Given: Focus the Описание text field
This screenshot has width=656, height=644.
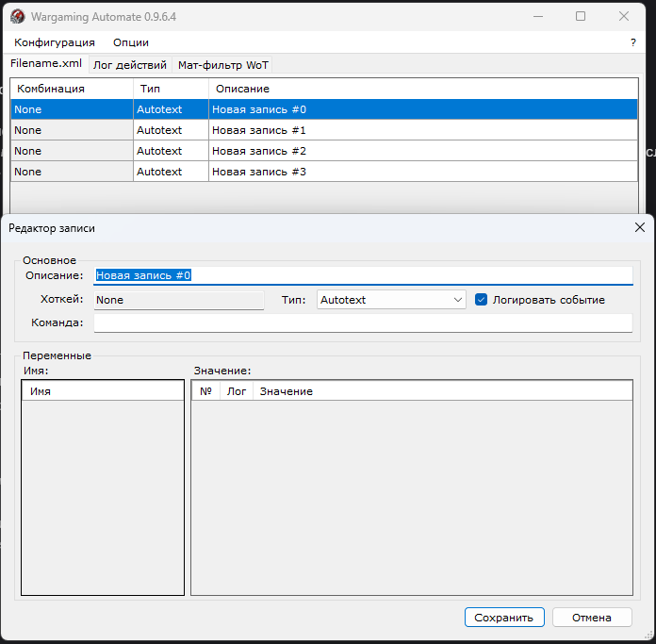Looking at the screenshot, I should [x=363, y=275].
